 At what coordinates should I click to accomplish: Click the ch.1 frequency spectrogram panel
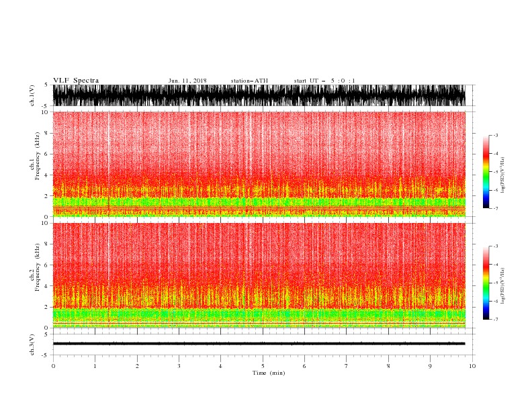pyautogui.click(x=259, y=164)
